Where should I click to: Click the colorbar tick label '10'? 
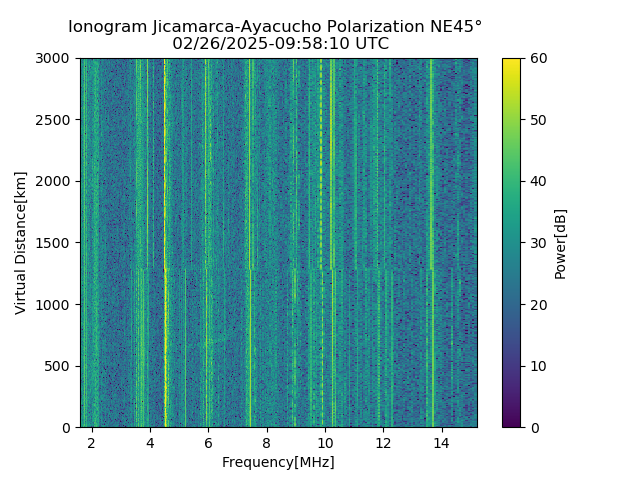(538, 366)
